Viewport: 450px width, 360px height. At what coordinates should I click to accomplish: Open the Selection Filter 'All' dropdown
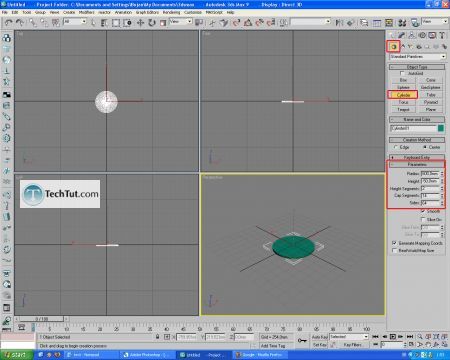pos(75,22)
